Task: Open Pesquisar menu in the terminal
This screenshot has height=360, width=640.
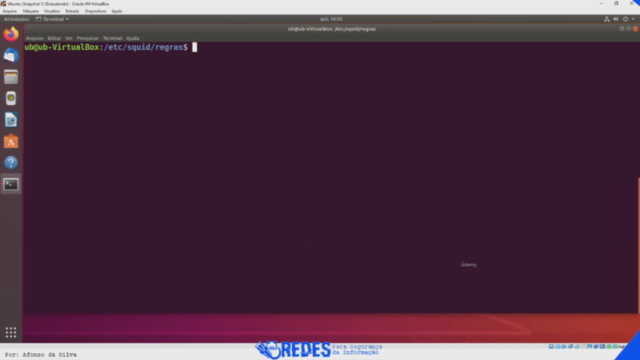Action: click(x=88, y=38)
